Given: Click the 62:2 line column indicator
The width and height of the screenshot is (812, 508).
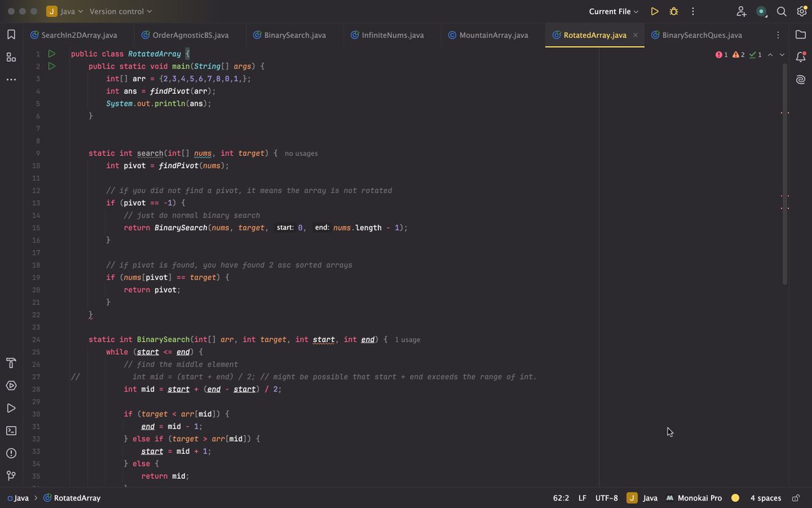Looking at the screenshot, I should 561,498.
